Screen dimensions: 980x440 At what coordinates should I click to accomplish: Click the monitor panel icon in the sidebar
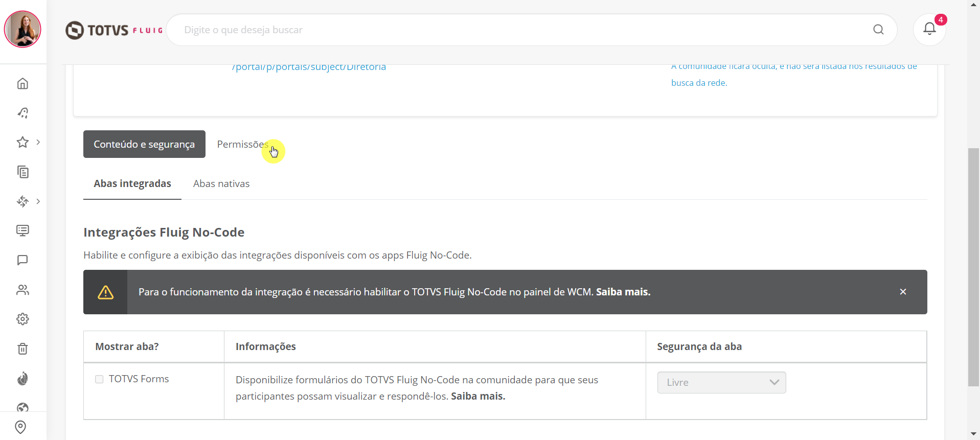[x=22, y=230]
